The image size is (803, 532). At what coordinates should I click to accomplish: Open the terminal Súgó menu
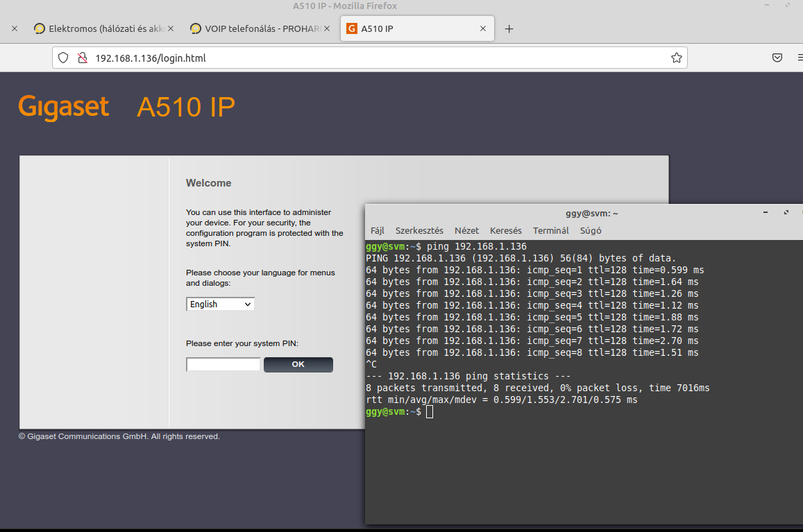click(591, 230)
